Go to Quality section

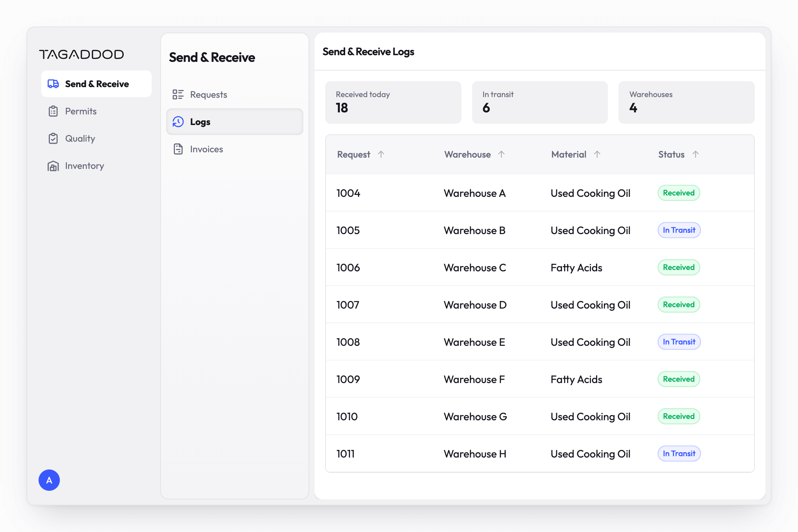pos(96,138)
